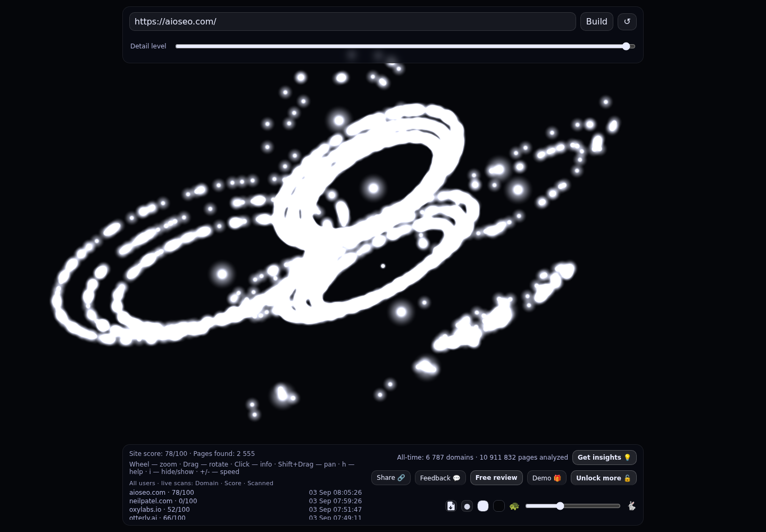Screen dimensions: 766x532
Task: Click the Detail level slider track
Action: pos(405,46)
